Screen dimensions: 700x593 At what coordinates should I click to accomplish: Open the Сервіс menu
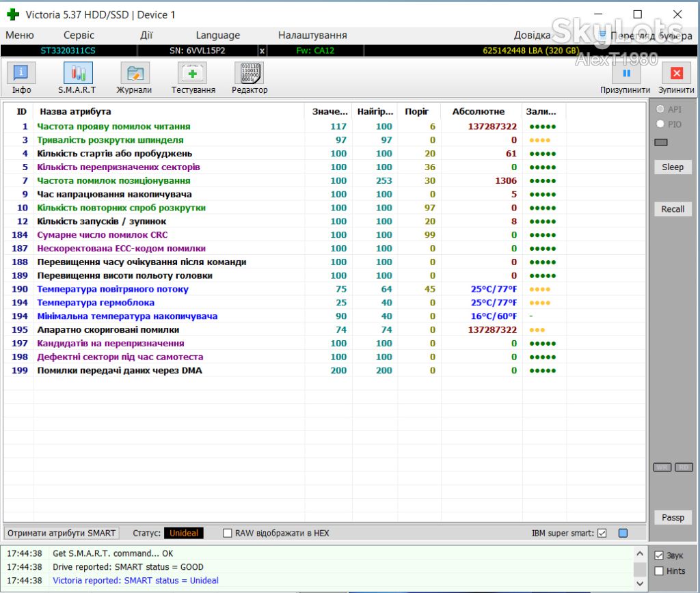[x=79, y=36]
